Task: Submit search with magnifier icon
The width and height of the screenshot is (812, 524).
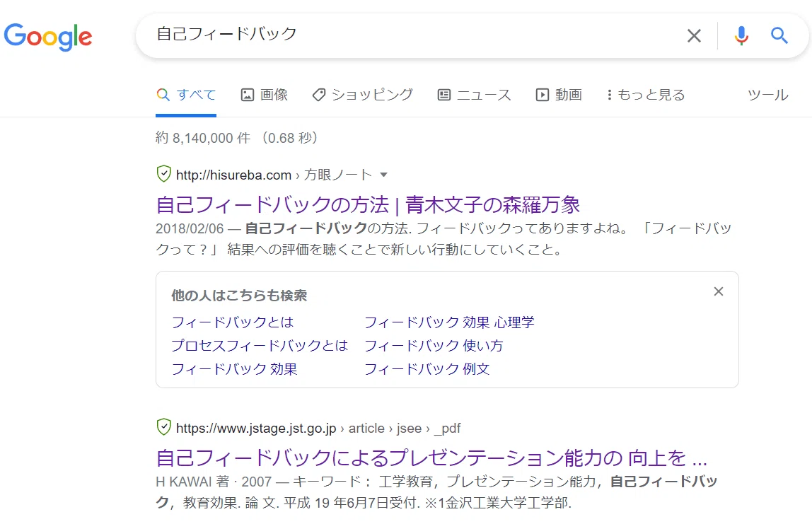Action: coord(779,35)
